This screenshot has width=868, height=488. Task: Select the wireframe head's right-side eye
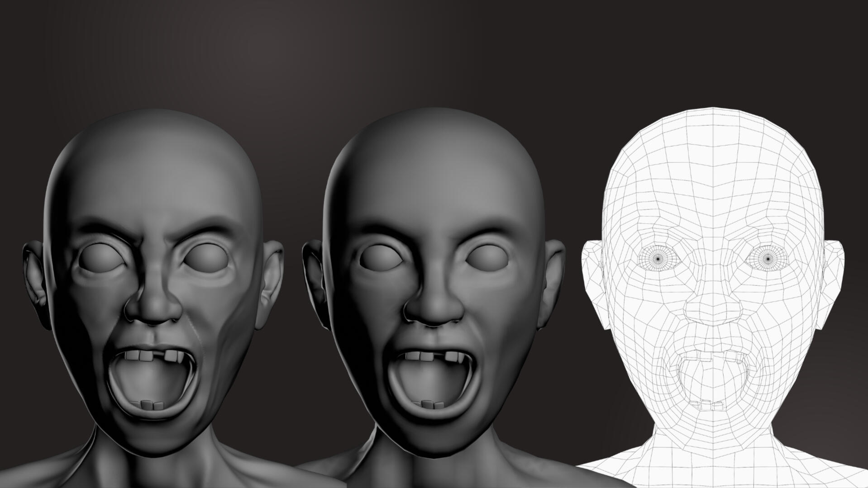pyautogui.click(x=767, y=259)
